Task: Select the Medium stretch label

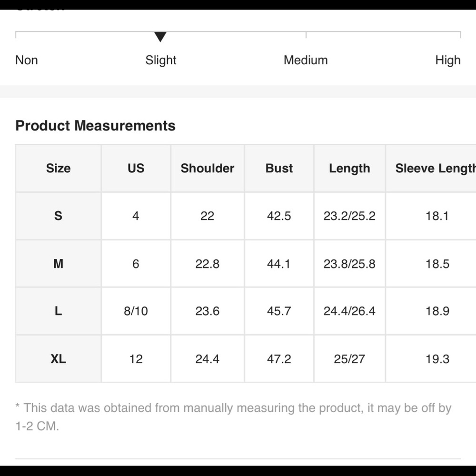Action: click(306, 60)
